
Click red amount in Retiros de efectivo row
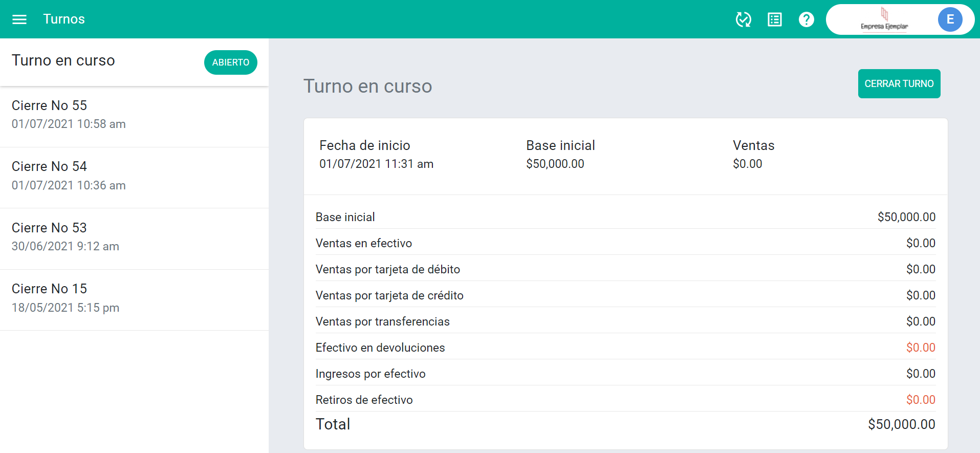coord(921,400)
